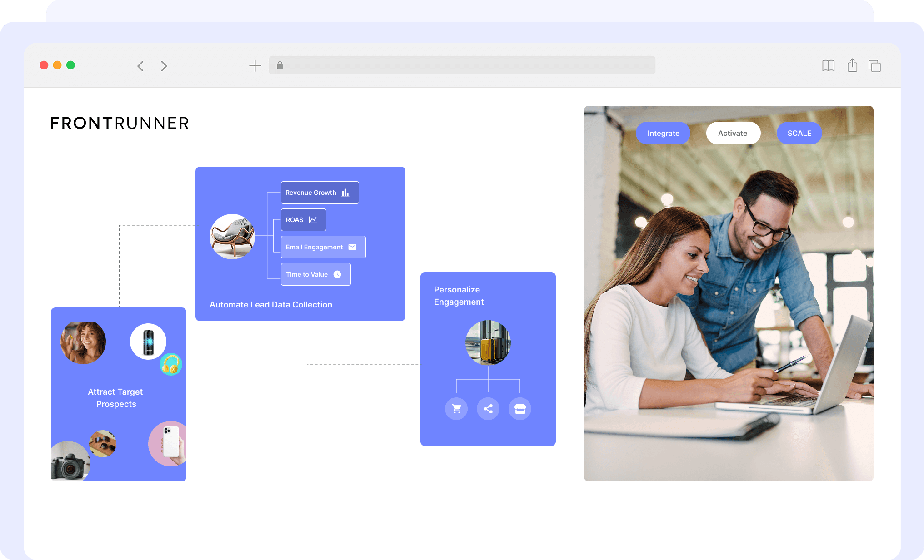Click the yellow headphones thumbnail
Image resolution: width=924 pixels, height=560 pixels.
(171, 364)
